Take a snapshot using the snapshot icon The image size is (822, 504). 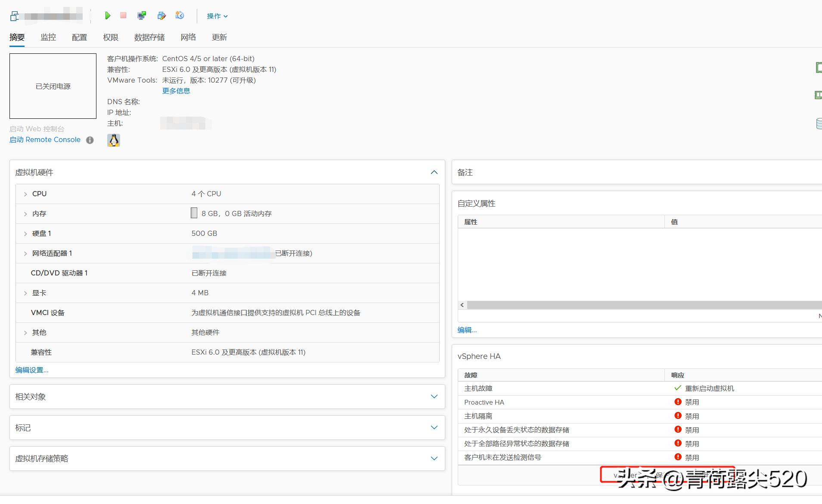point(180,15)
